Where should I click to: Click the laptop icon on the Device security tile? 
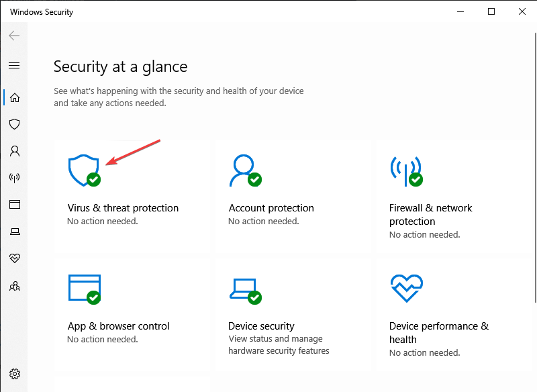click(245, 287)
